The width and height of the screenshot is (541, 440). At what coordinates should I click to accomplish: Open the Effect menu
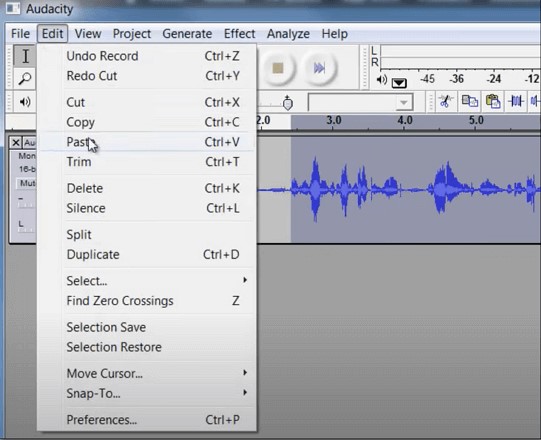[239, 34]
